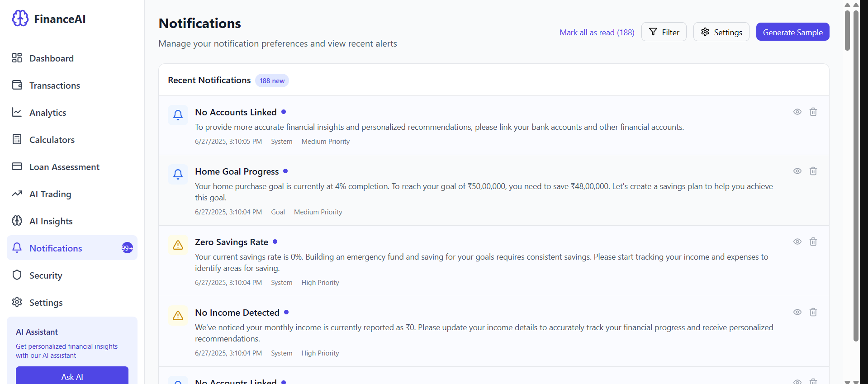Click High Priority label on Zero Savings Rate

pos(320,283)
